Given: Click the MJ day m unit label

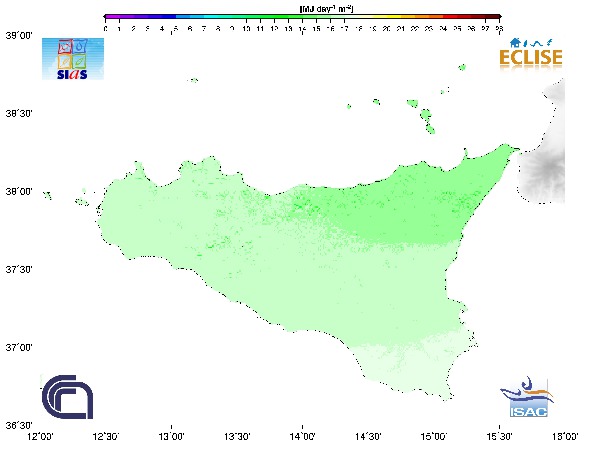Looking at the screenshot, I should 326,8.
